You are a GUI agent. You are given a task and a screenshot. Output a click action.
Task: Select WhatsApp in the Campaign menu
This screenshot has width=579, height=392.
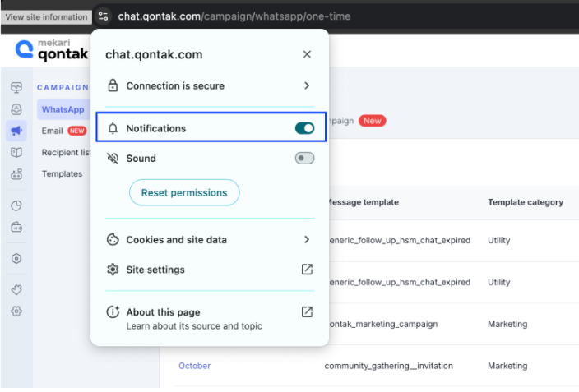pos(63,109)
